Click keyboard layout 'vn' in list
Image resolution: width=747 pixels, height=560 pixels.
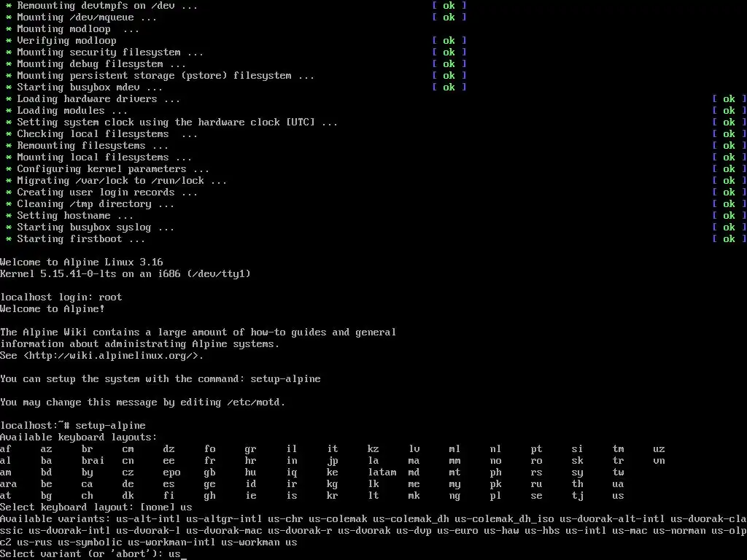coord(659,461)
